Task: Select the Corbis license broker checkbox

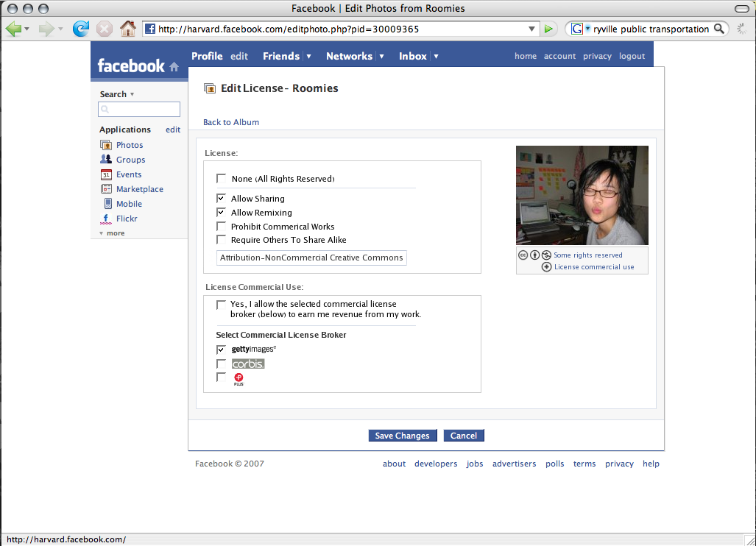Action: 221,364
